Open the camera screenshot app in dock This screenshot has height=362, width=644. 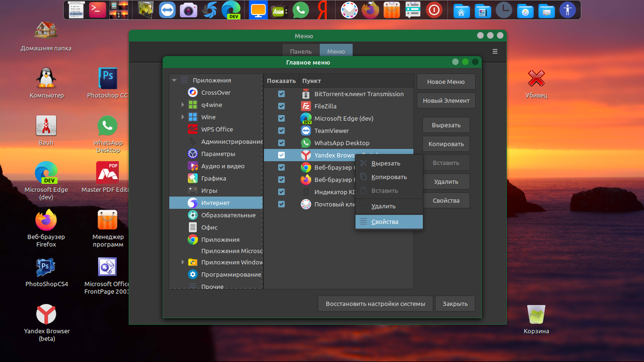coord(188,10)
